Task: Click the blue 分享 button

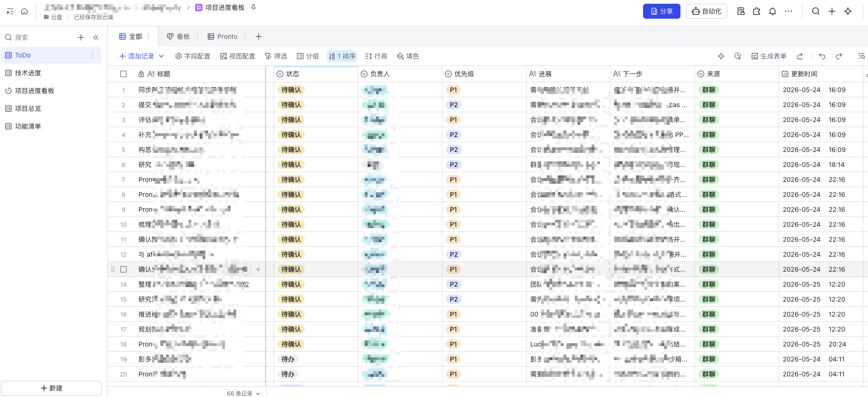Action: click(661, 11)
